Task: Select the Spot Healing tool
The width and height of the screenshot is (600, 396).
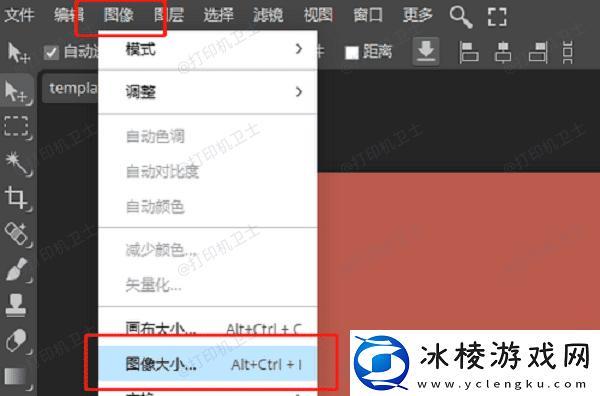Action: coord(17,234)
